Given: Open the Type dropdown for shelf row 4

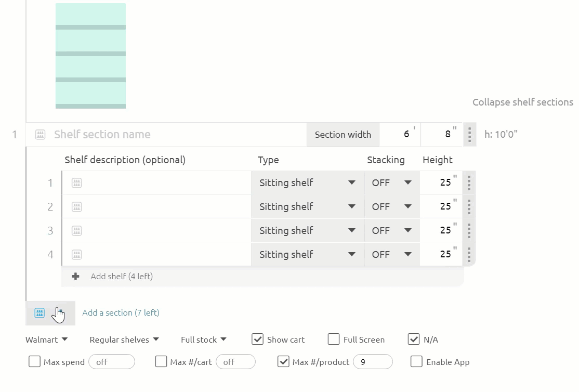Looking at the screenshot, I should 308,255.
